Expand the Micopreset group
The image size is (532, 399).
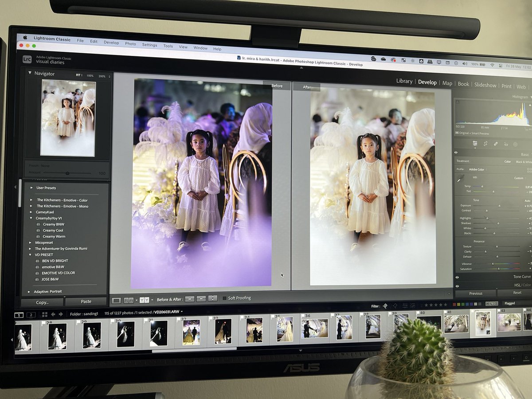[x=31, y=243]
